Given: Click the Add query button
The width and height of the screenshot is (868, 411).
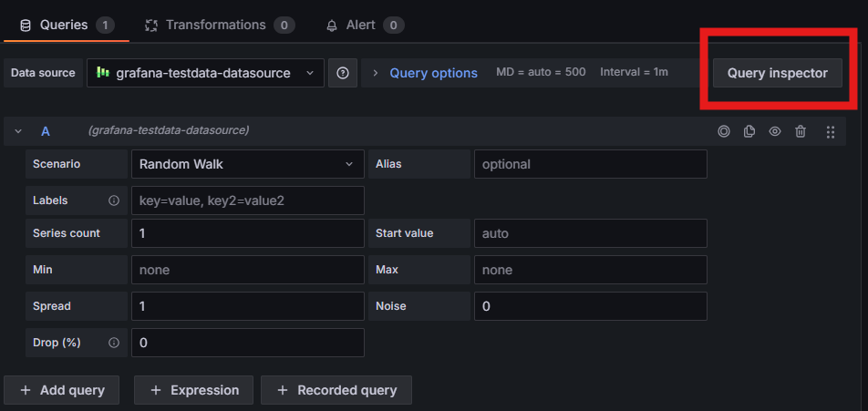Looking at the screenshot, I should (x=61, y=390).
